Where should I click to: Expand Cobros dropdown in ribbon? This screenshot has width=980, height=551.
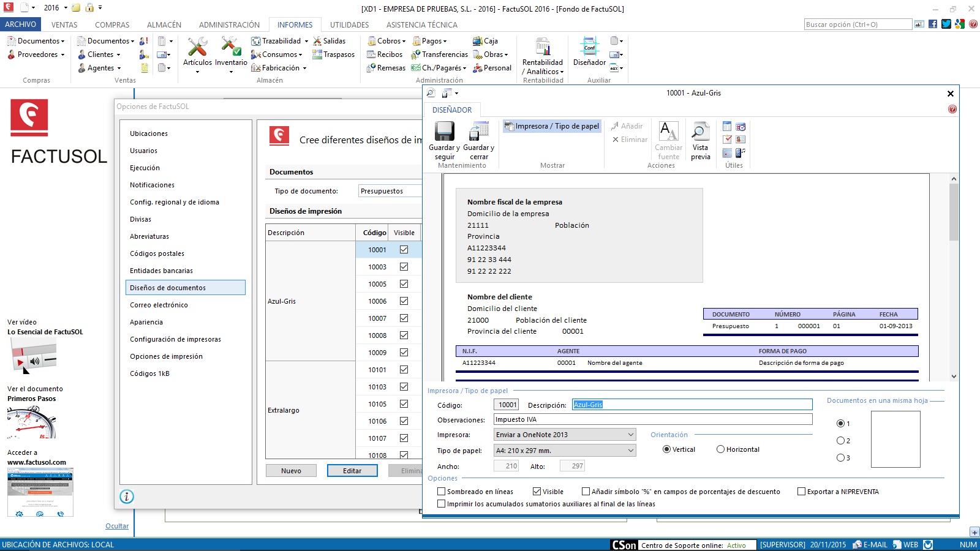click(404, 42)
